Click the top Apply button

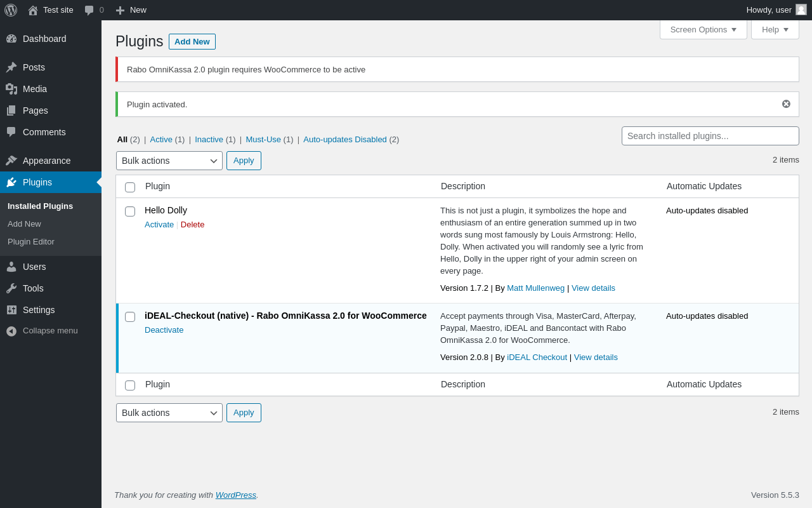tap(244, 161)
